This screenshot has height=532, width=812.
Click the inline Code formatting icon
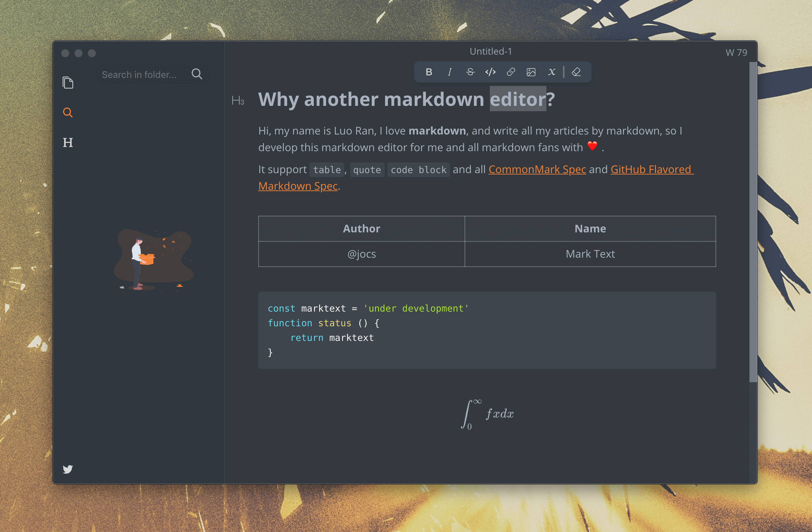point(490,72)
